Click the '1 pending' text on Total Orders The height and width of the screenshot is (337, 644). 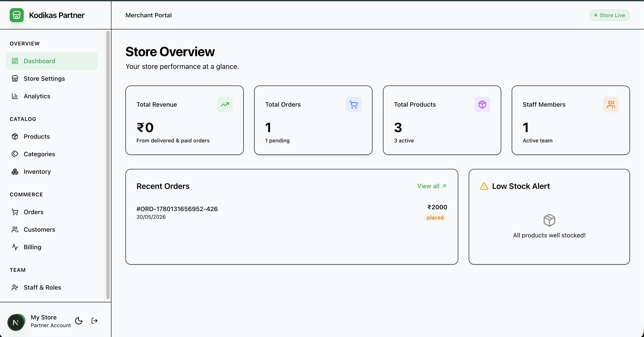(277, 140)
